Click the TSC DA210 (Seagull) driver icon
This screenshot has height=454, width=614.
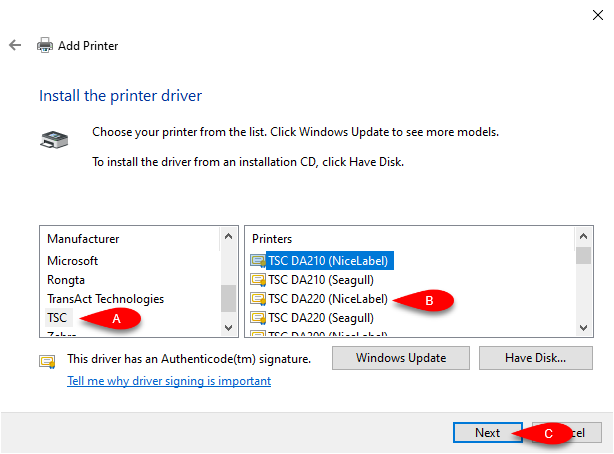258,280
